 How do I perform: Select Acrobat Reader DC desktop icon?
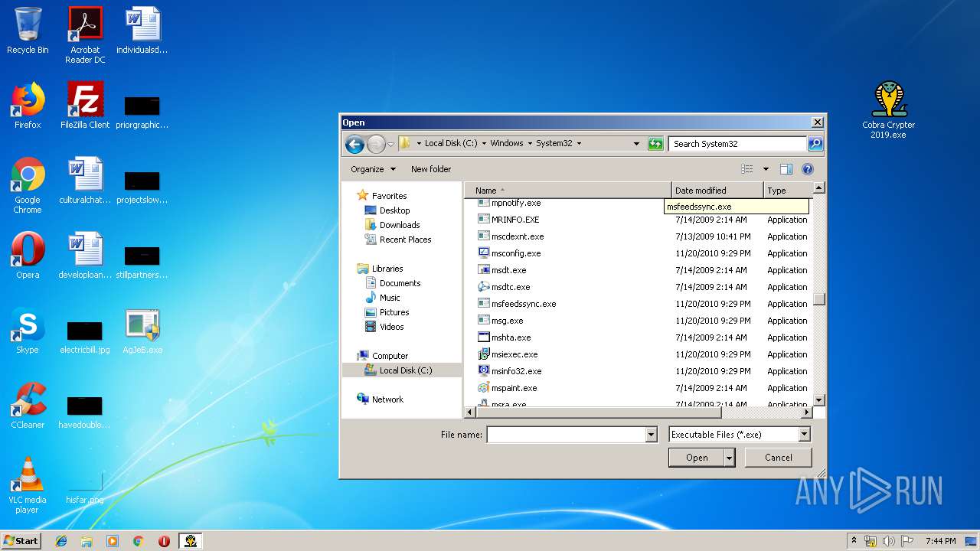[x=85, y=35]
